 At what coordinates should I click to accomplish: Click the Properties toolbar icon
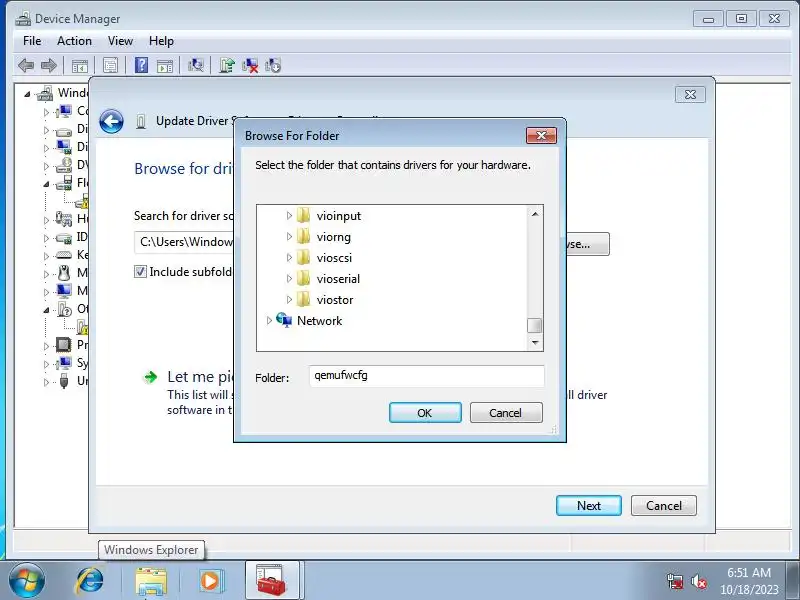[110, 65]
